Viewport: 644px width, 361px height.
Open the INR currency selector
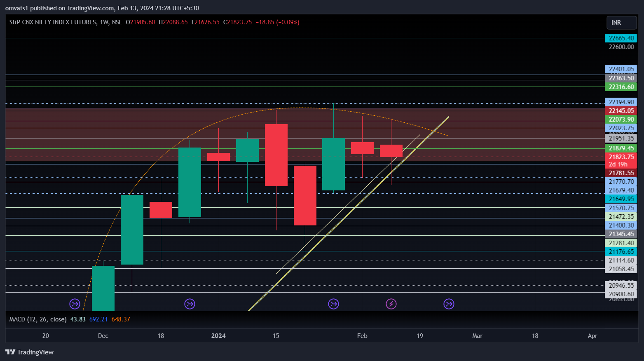[621, 23]
